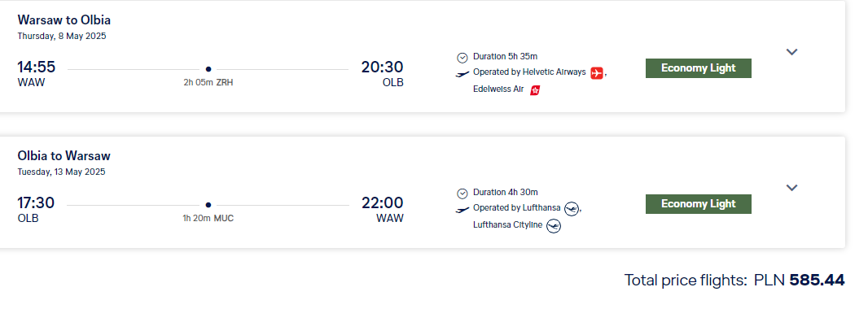Click the 2h 05m ZRH layover label
Screen dimensions: 868x309
coord(208,83)
